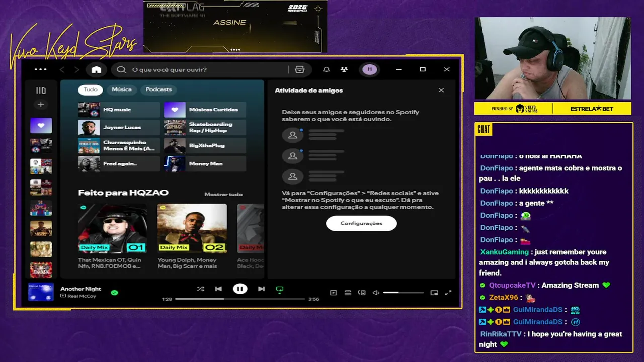Image resolution: width=644 pixels, height=362 pixels.
Task: Close the Atividade de amigos panel
Action: (441, 90)
